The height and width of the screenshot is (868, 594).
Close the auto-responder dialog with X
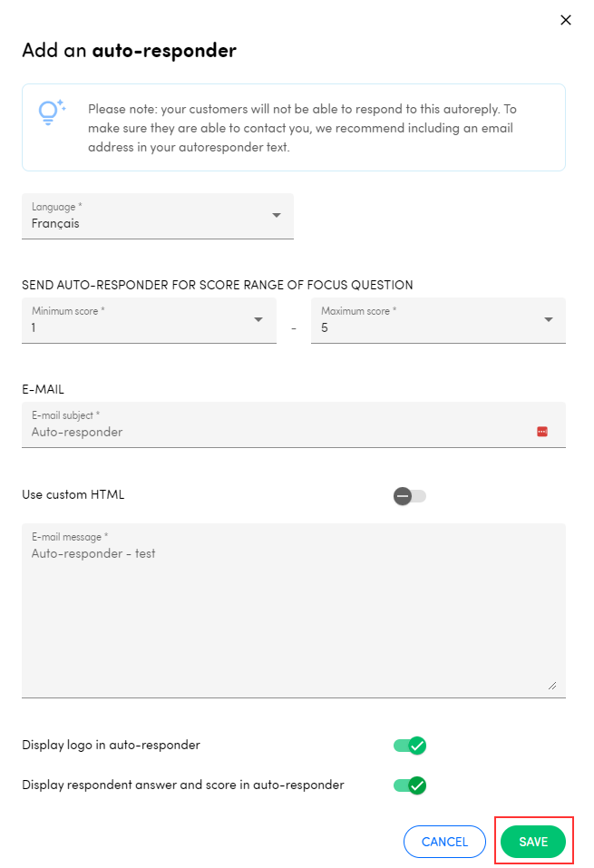566,20
